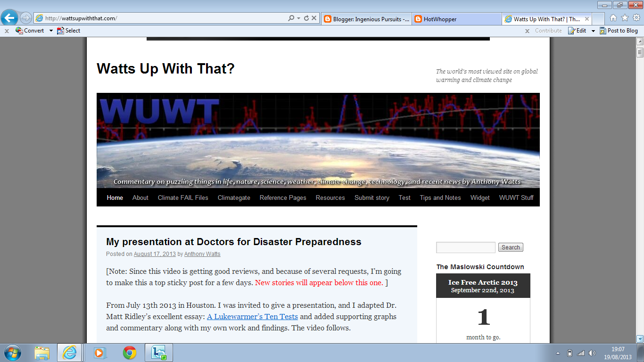Open the Widget menu item
644x362 pixels.
480,197
